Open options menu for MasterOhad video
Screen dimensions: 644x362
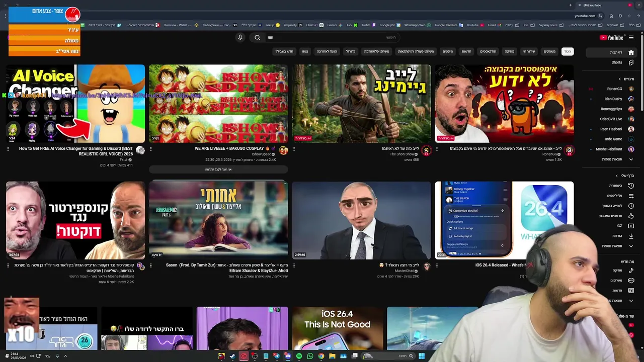click(294, 265)
